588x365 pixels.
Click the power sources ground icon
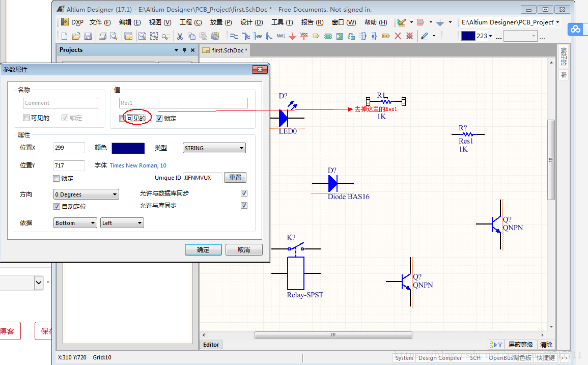point(440,22)
